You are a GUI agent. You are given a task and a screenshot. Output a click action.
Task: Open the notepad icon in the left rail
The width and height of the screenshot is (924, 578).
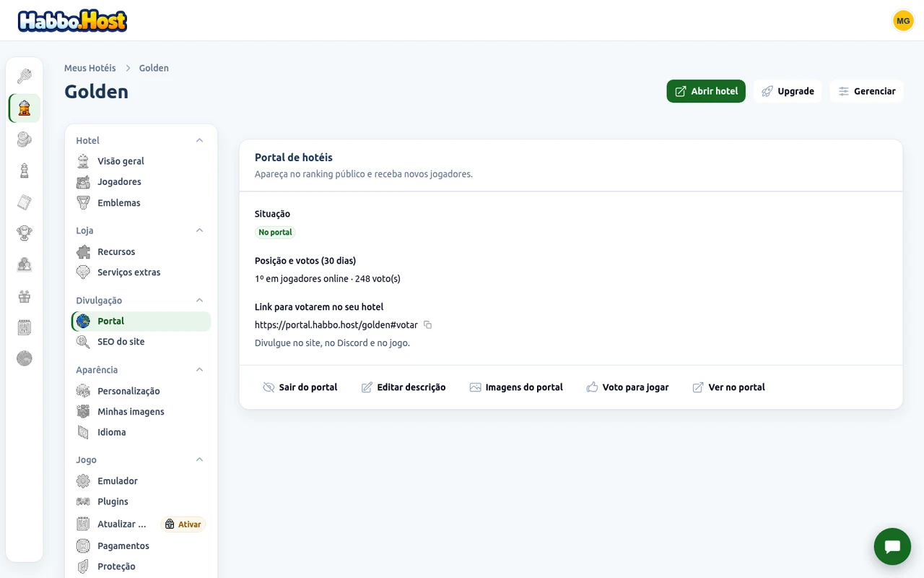pos(25,202)
